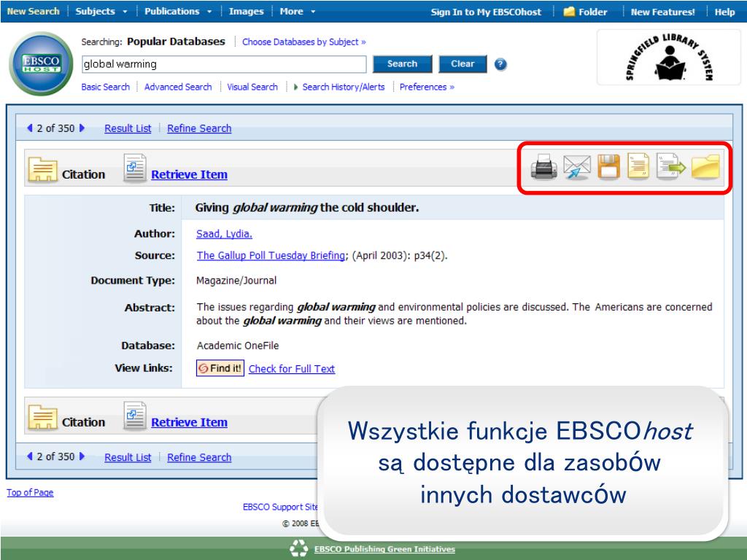Click Sign In to My EBSCOhost

pos(486,12)
